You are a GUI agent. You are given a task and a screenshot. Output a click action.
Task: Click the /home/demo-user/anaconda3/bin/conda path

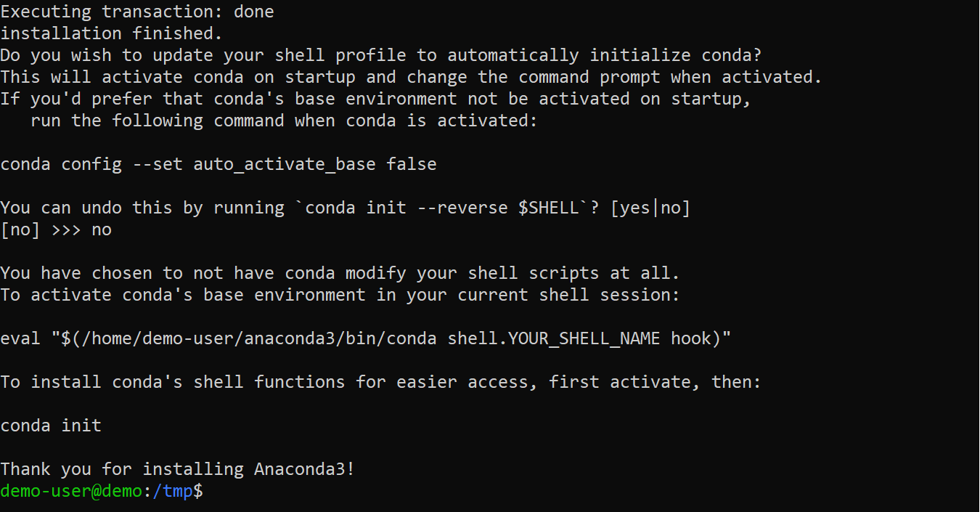pos(254,338)
